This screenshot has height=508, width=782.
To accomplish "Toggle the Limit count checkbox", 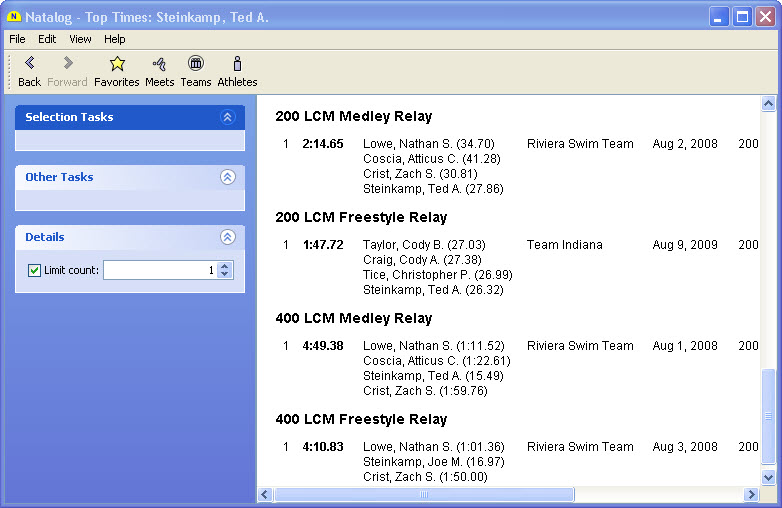I will (34, 270).
